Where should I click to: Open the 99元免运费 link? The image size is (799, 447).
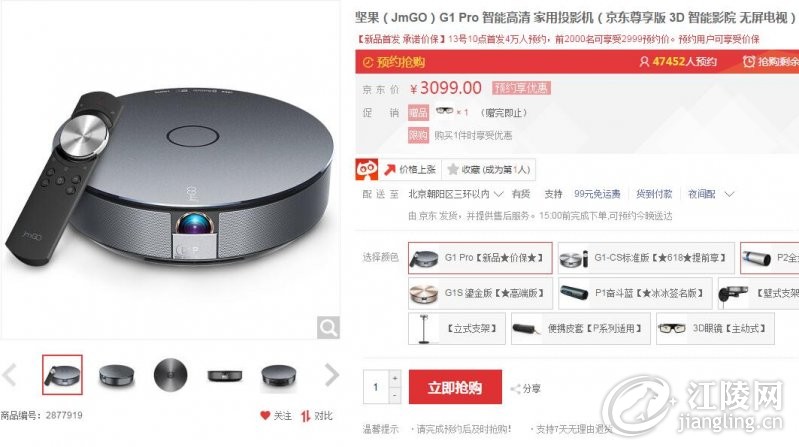[597, 194]
